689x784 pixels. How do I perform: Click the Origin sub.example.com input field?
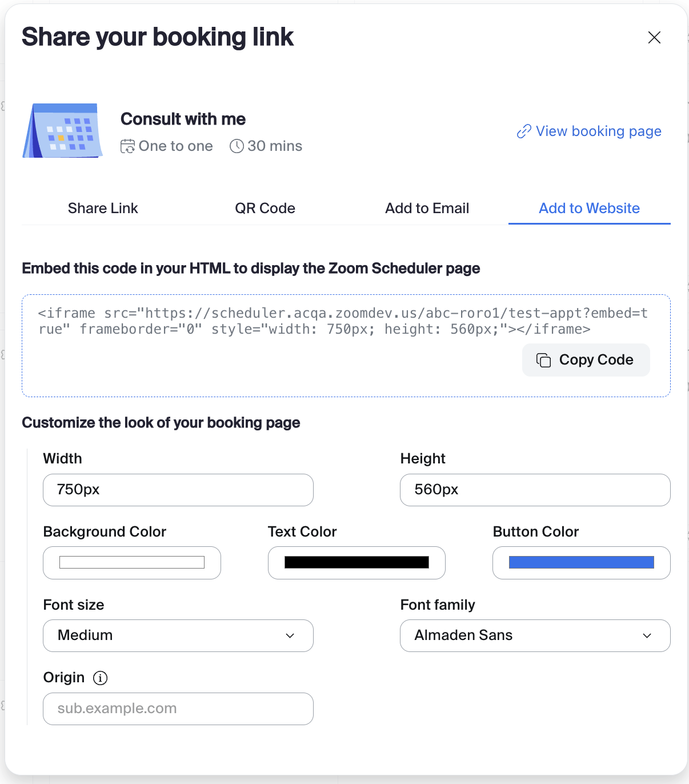[x=178, y=709]
